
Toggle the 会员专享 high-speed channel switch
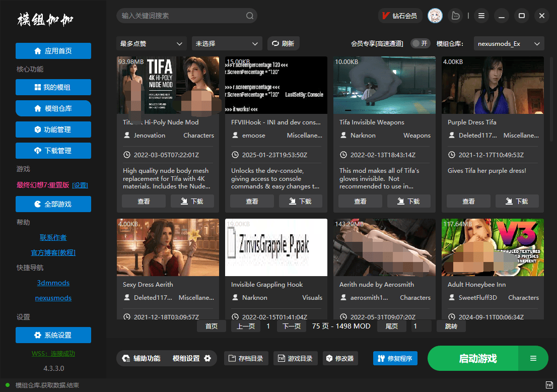420,43
